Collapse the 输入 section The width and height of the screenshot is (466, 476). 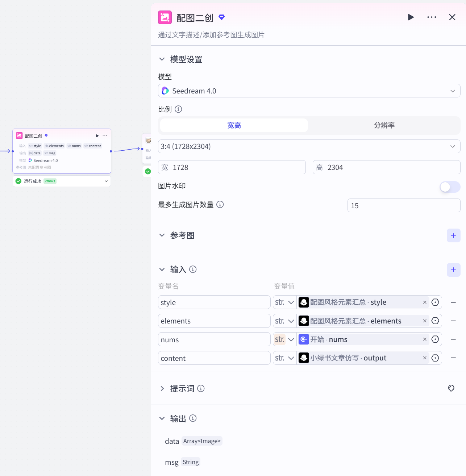(x=162, y=269)
